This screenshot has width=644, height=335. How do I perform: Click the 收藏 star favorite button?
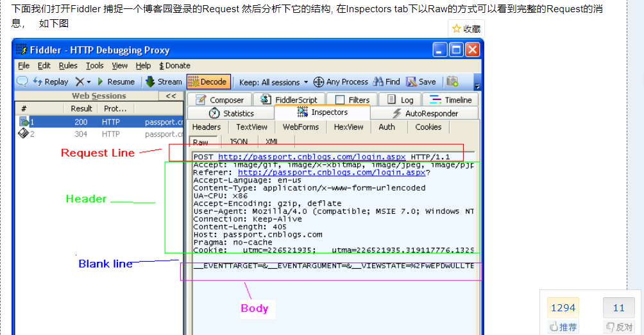point(466,29)
